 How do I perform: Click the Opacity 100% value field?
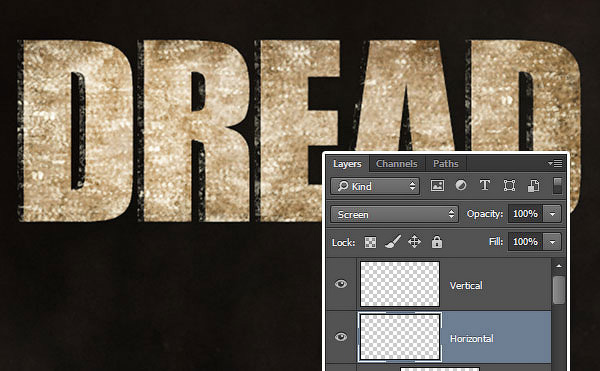click(x=525, y=214)
